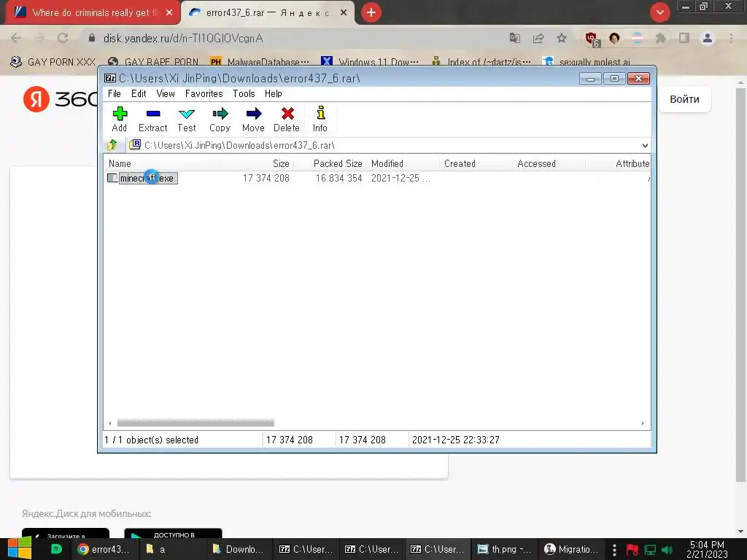Hit the red Delete icon
Viewport: 747px width, 560px height.
pyautogui.click(x=287, y=119)
